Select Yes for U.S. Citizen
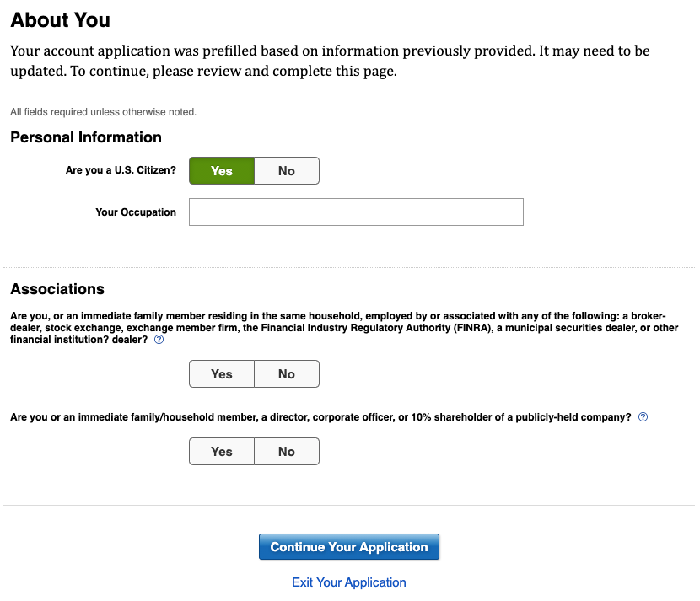 click(222, 170)
